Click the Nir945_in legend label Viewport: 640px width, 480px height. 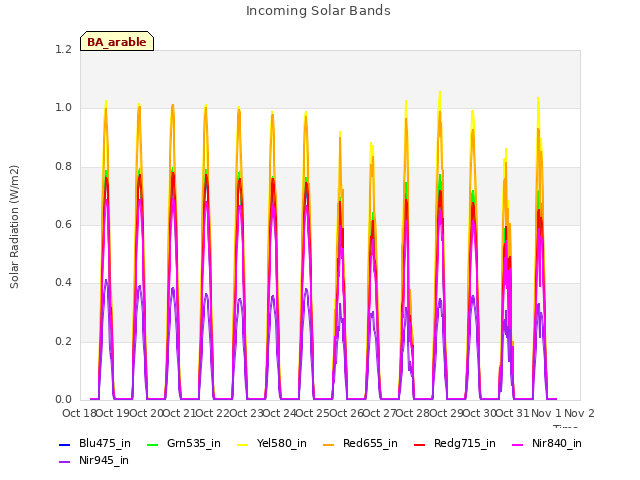point(104,460)
